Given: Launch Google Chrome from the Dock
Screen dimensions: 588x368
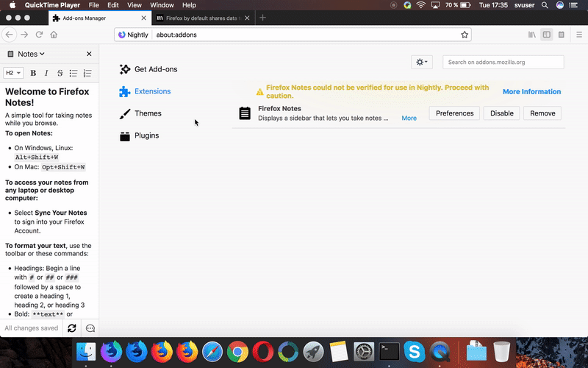Looking at the screenshot, I should [x=237, y=353].
